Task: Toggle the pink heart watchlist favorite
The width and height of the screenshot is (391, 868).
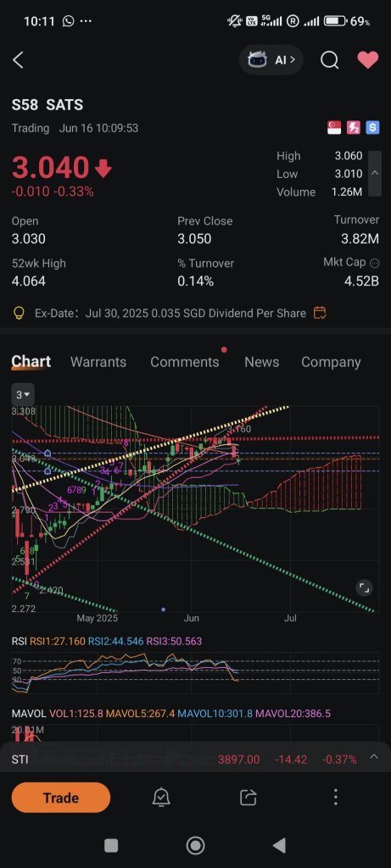Action: (368, 60)
